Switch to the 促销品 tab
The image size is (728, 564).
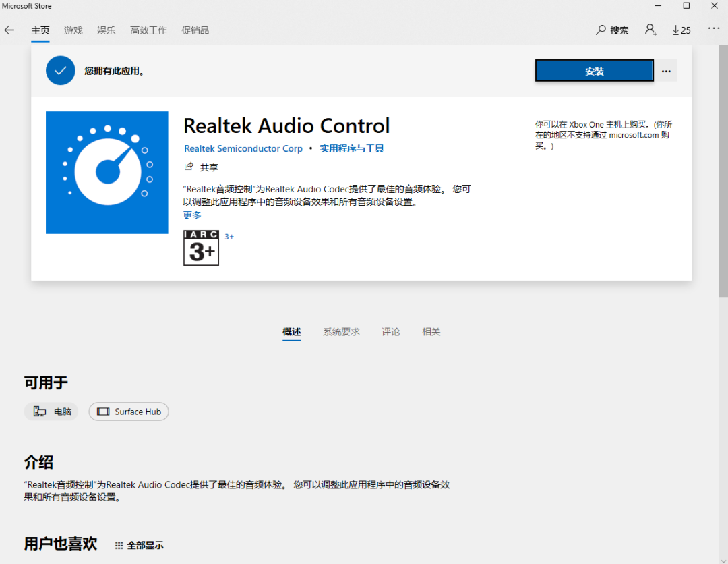point(195,30)
